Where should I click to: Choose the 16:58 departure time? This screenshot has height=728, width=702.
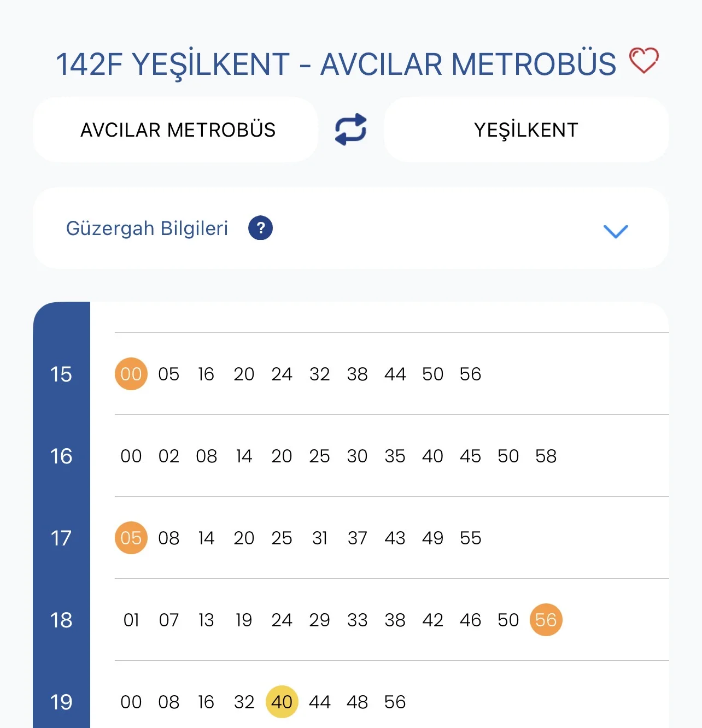546,456
